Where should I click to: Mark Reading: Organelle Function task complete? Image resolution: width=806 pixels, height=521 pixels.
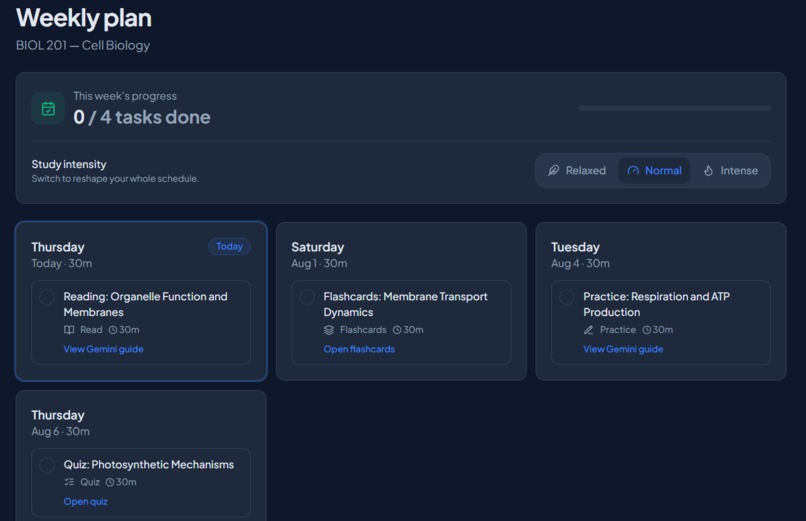click(x=47, y=297)
